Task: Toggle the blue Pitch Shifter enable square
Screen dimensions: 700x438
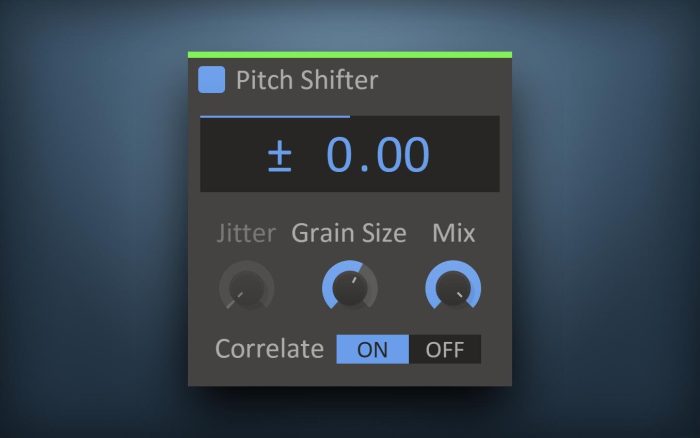Action: click(x=211, y=79)
